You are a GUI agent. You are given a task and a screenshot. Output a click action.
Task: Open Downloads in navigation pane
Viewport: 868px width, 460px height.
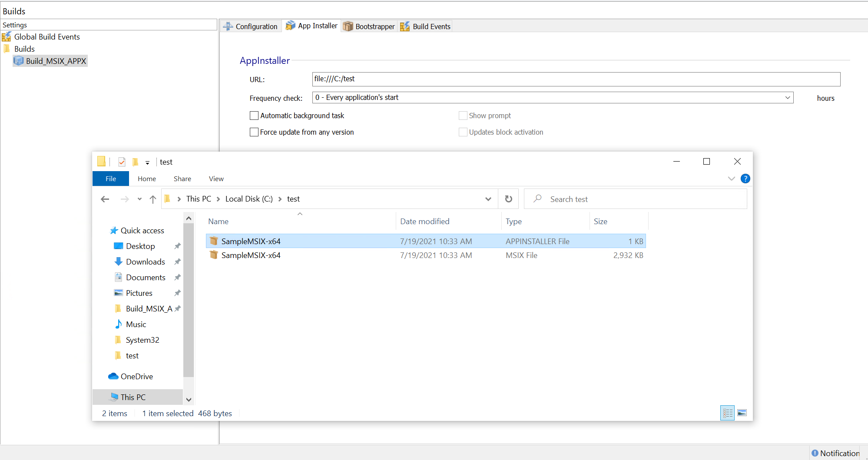coord(146,262)
